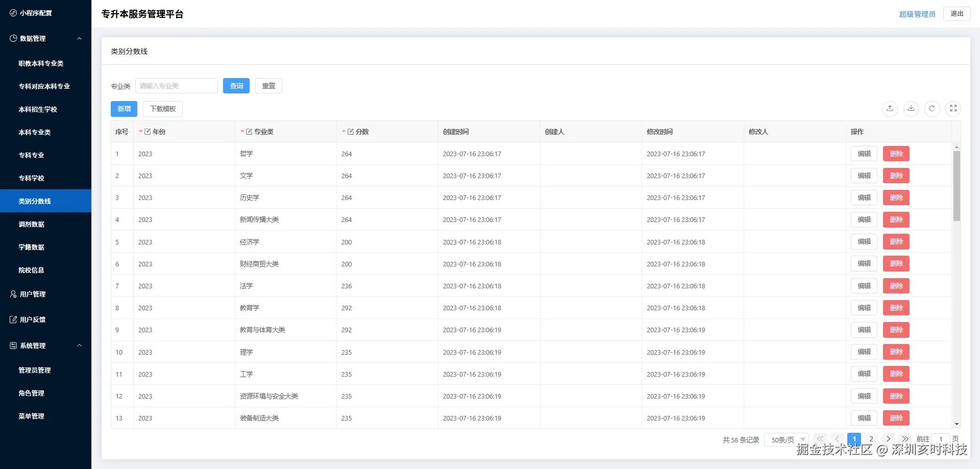This screenshot has height=469, width=980.
Task: Click the 用户反馈 edit icon
Action: pyautogui.click(x=13, y=319)
